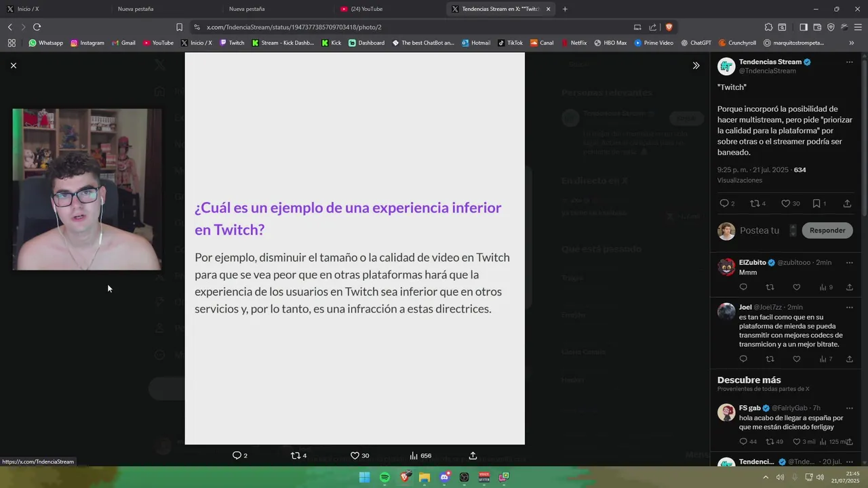The image size is (868, 488).
Task: Repost ElZubito's reply
Action: (770, 287)
